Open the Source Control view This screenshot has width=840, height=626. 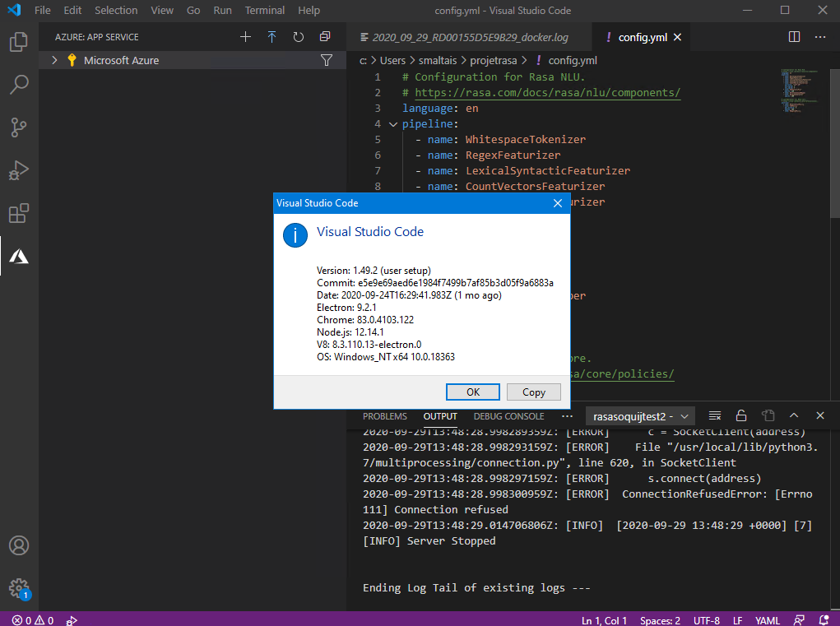pos(19,127)
